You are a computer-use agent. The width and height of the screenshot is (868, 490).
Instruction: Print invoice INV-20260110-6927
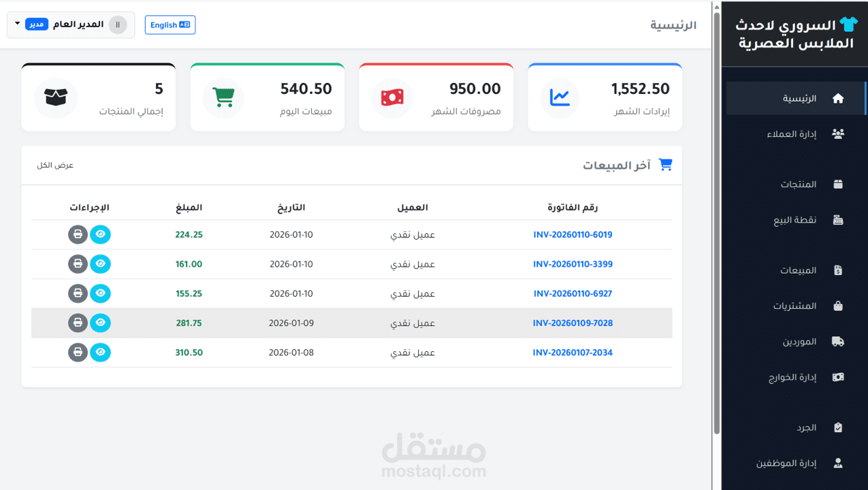[x=78, y=293]
